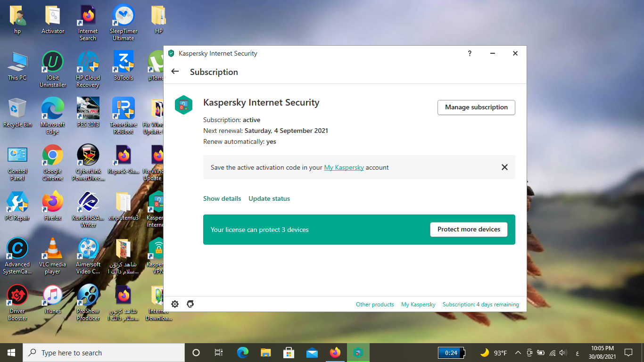Click 'Your license can protect 3 devices' text
The height and width of the screenshot is (362, 644).
pyautogui.click(x=260, y=230)
